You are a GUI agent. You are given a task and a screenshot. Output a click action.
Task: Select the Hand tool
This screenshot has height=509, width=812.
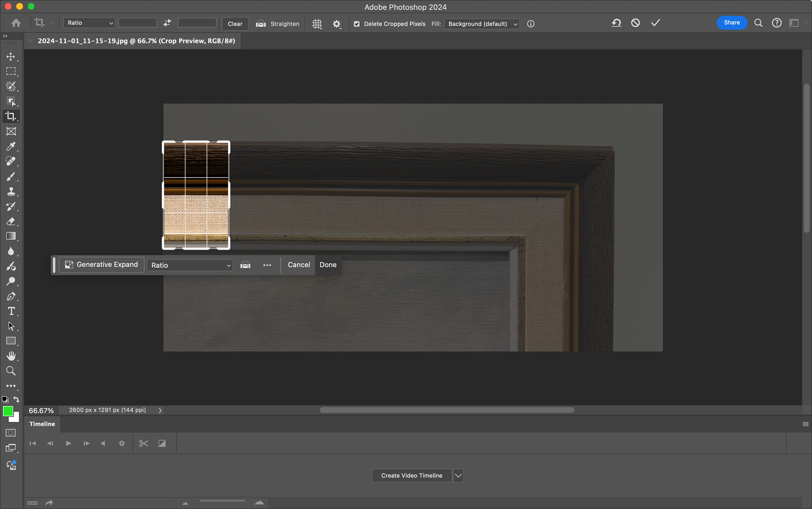pyautogui.click(x=11, y=356)
